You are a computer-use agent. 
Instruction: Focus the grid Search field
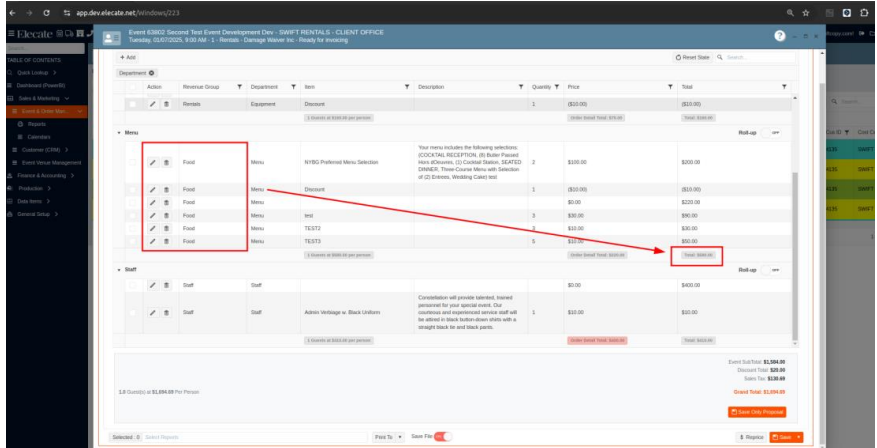coord(755,58)
